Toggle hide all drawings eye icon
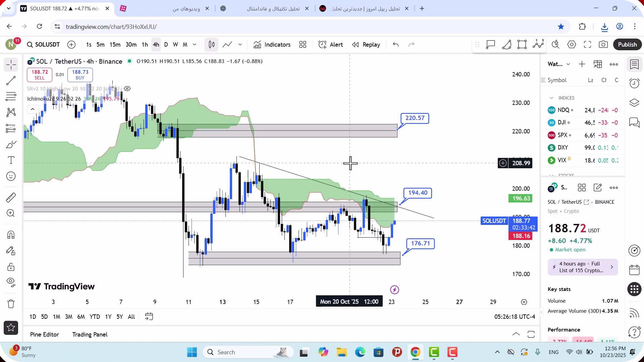The height and width of the screenshot is (362, 644). coord(11,283)
